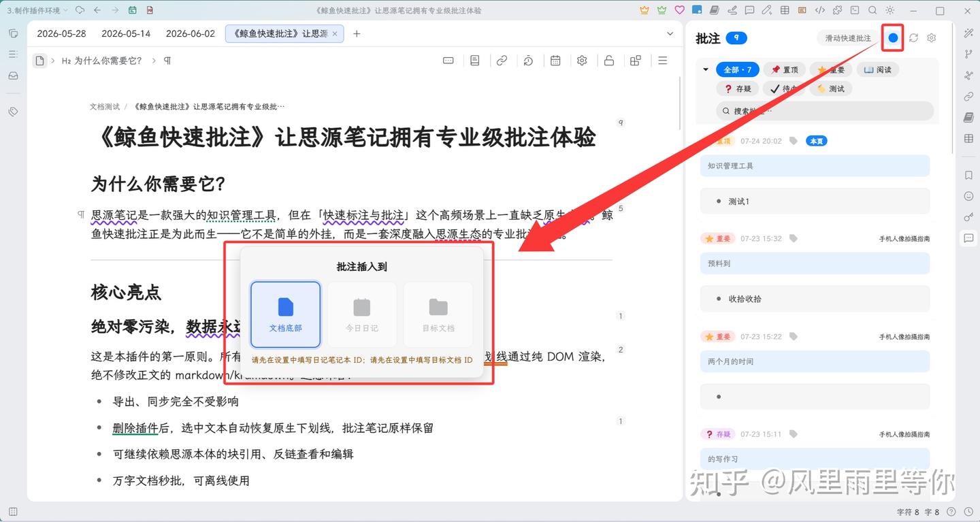The height and width of the screenshot is (522, 980).
Task: Expand breadcrumb H2 为什么你需要它？
Action: pyautogui.click(x=102, y=61)
